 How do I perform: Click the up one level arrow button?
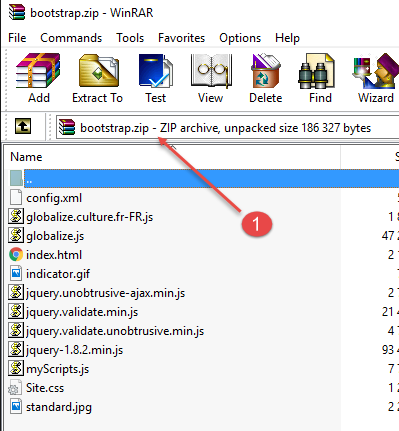(23, 126)
